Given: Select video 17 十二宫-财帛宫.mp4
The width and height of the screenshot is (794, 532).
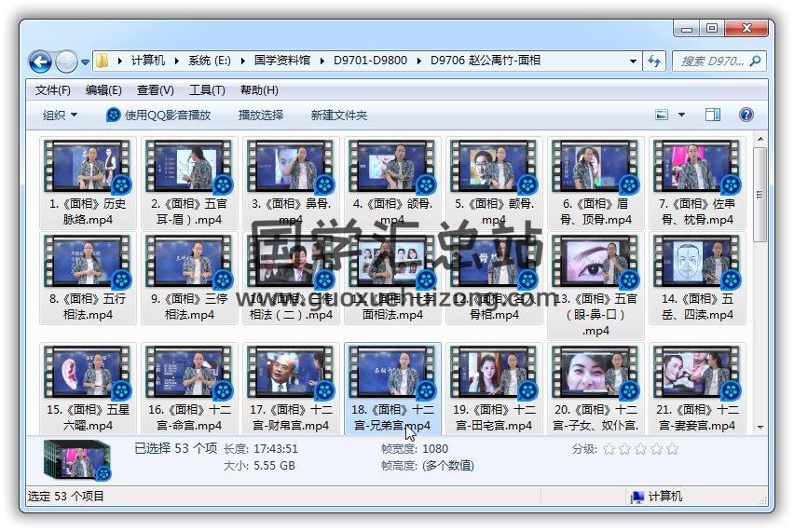Looking at the screenshot, I should coord(291,389).
